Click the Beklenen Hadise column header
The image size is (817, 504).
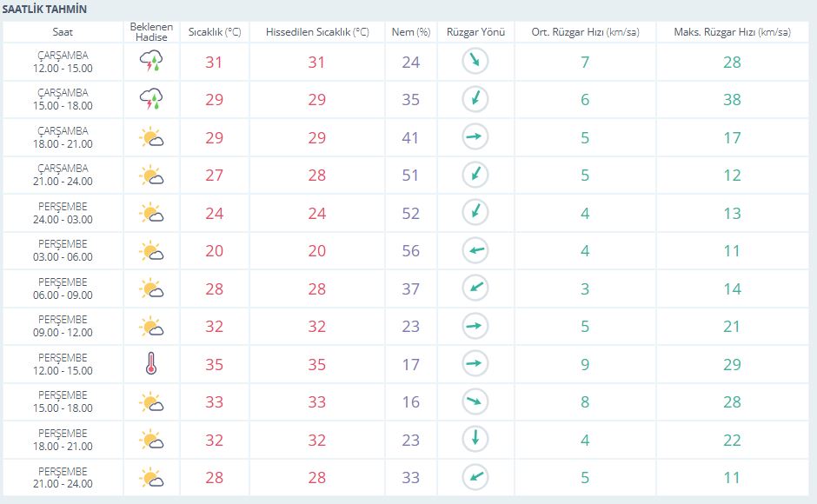[x=151, y=32]
